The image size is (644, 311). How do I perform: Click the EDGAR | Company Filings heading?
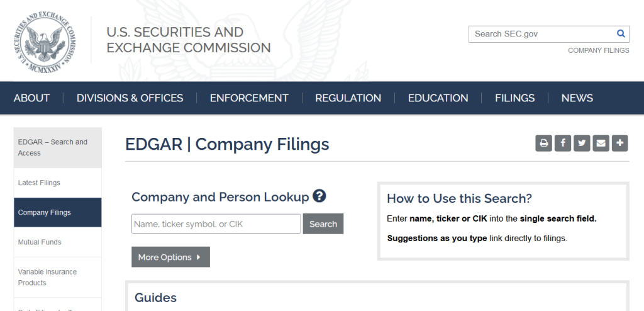[x=227, y=144]
